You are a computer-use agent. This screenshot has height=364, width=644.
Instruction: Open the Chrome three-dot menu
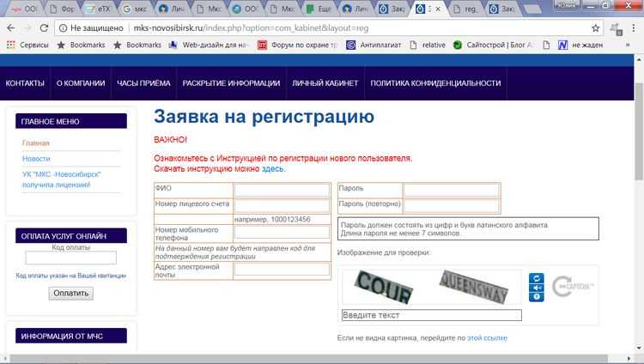click(634, 28)
